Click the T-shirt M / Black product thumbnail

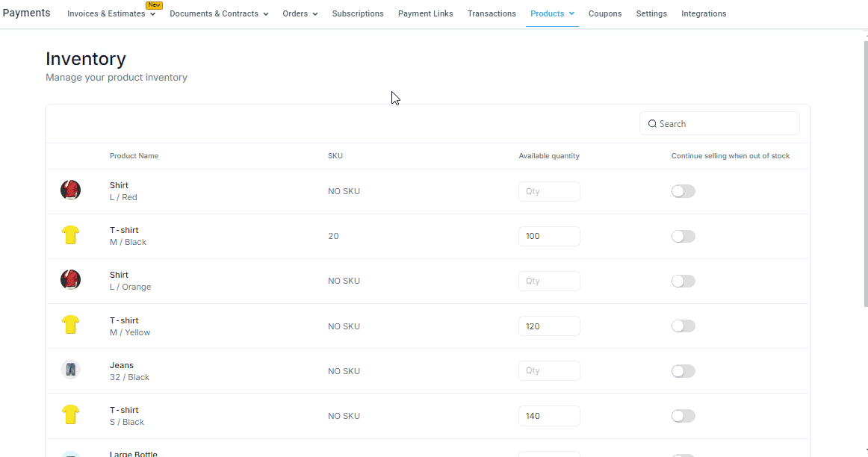[70, 235]
